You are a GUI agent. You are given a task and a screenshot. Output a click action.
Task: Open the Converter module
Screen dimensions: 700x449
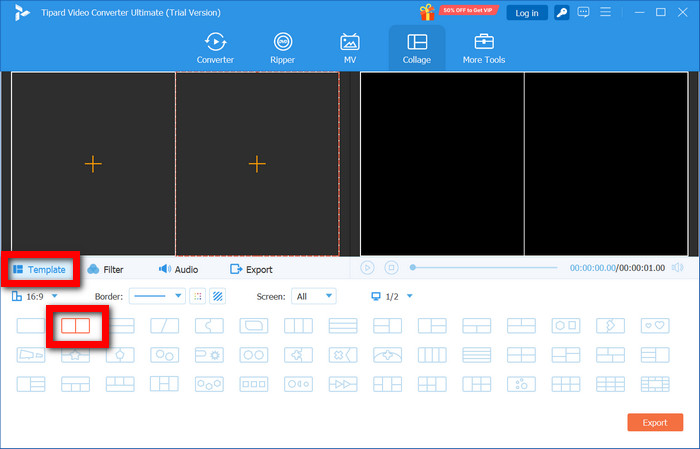click(215, 48)
